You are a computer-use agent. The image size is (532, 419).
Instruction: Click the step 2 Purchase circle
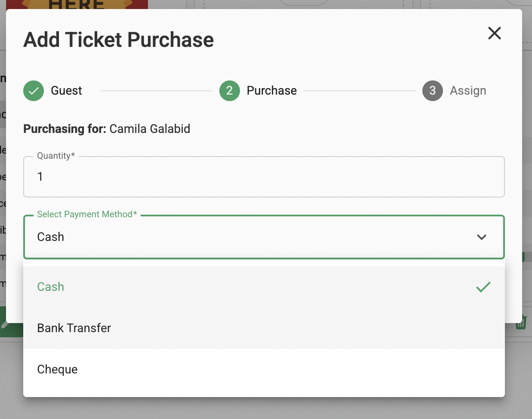(x=230, y=91)
